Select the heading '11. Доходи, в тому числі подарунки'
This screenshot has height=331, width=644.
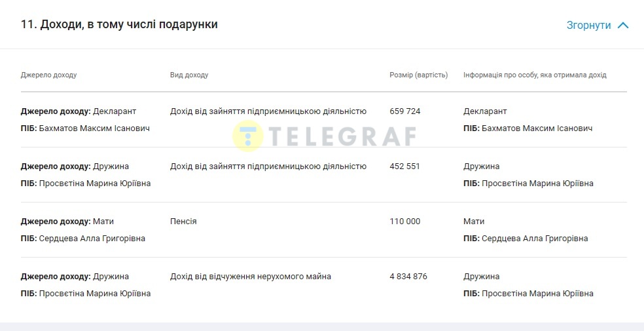coord(119,24)
